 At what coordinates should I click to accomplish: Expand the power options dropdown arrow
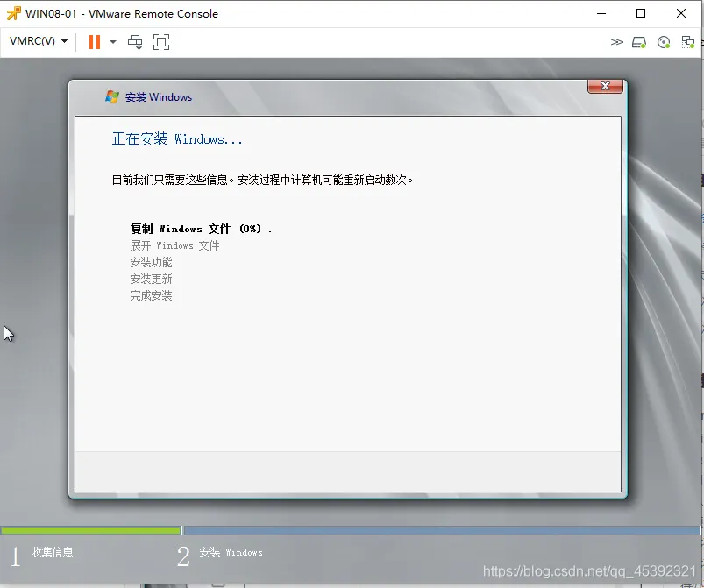[113, 42]
